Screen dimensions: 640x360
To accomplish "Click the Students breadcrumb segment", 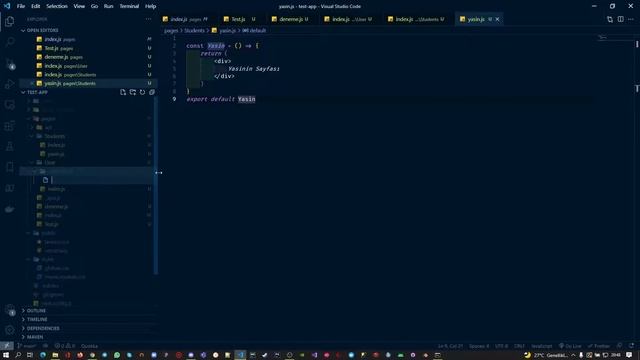I will coord(194,31).
